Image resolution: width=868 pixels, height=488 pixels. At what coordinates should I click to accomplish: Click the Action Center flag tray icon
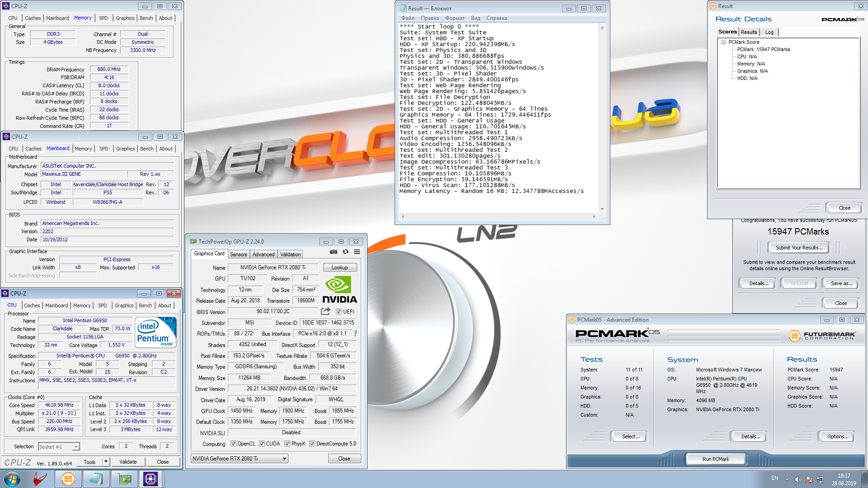pyautogui.click(x=809, y=479)
